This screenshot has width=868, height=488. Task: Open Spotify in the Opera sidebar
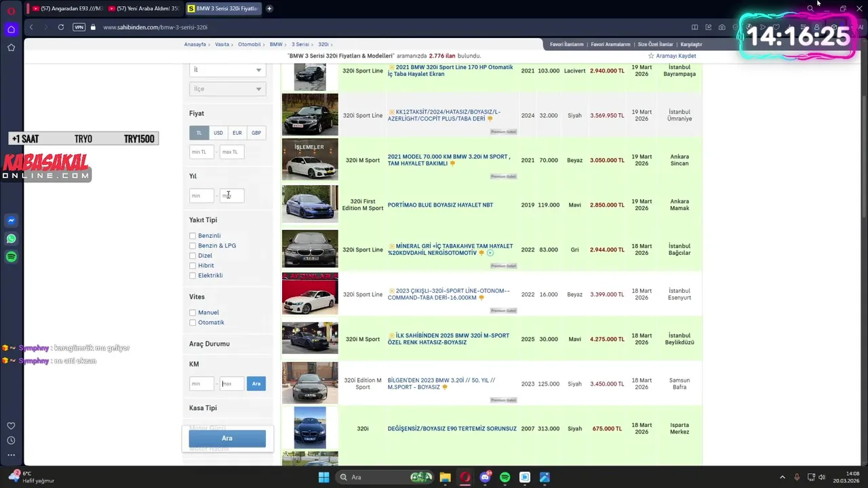click(11, 257)
